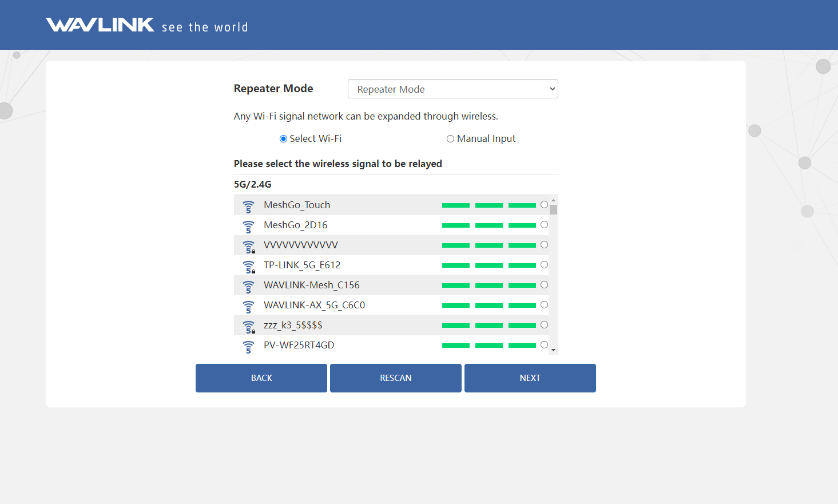The height and width of the screenshot is (504, 838).
Task: Click the Wi-Fi icon beside MeshGo_Touch
Action: tap(248, 207)
